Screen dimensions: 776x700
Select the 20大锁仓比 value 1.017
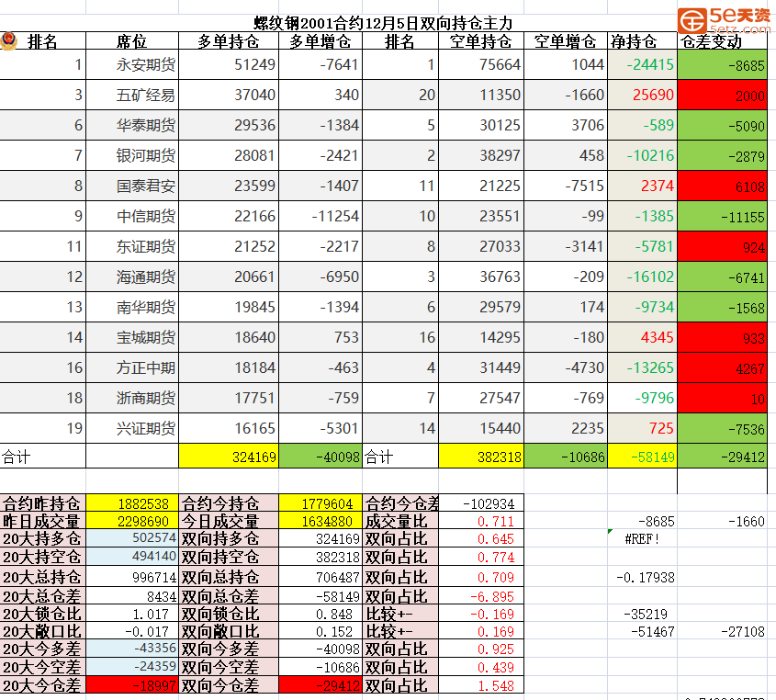[132, 614]
